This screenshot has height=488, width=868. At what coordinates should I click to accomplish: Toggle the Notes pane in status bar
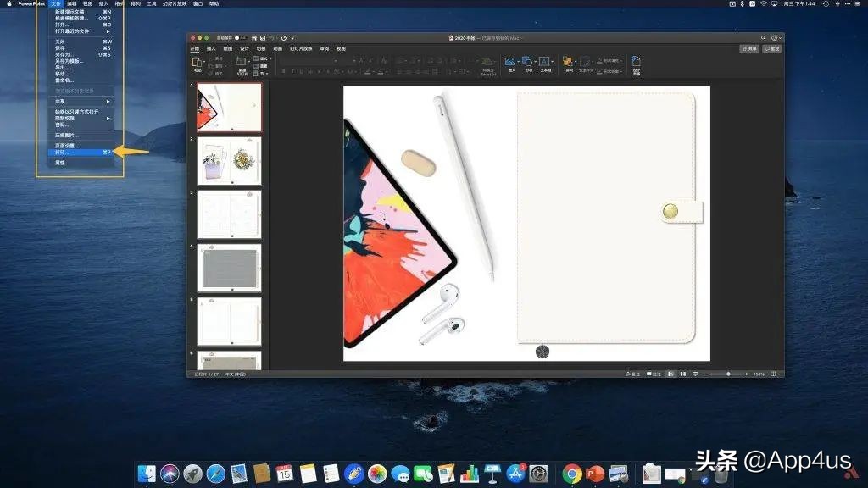point(633,374)
